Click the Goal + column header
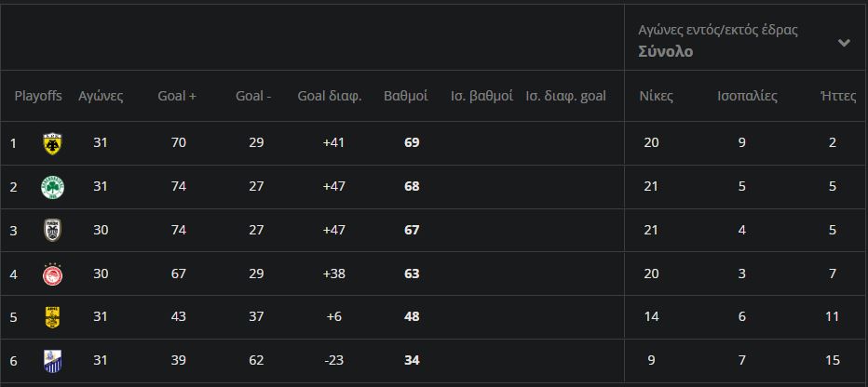This screenshot has height=387, width=868. 177,96
